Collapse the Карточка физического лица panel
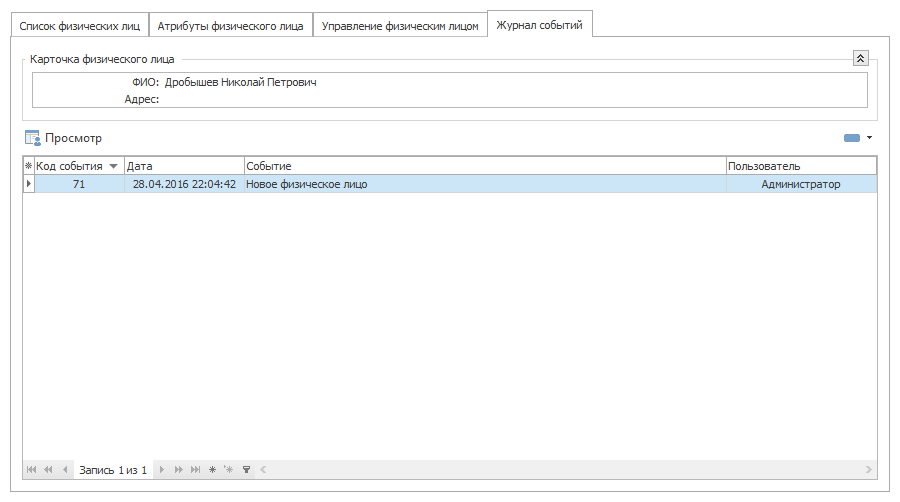Screen dimensions: 900x502 pyautogui.click(x=860, y=58)
